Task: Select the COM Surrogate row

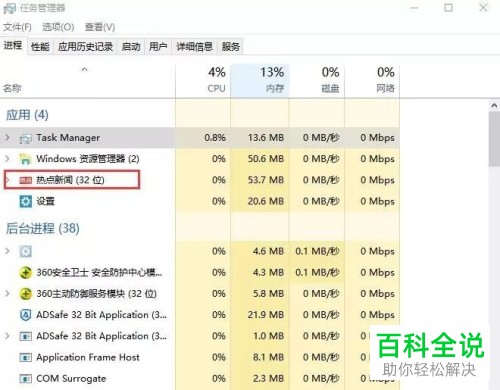Action: click(200, 379)
